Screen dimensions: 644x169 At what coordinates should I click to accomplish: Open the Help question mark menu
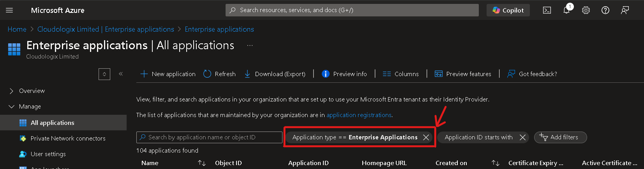pyautogui.click(x=605, y=10)
